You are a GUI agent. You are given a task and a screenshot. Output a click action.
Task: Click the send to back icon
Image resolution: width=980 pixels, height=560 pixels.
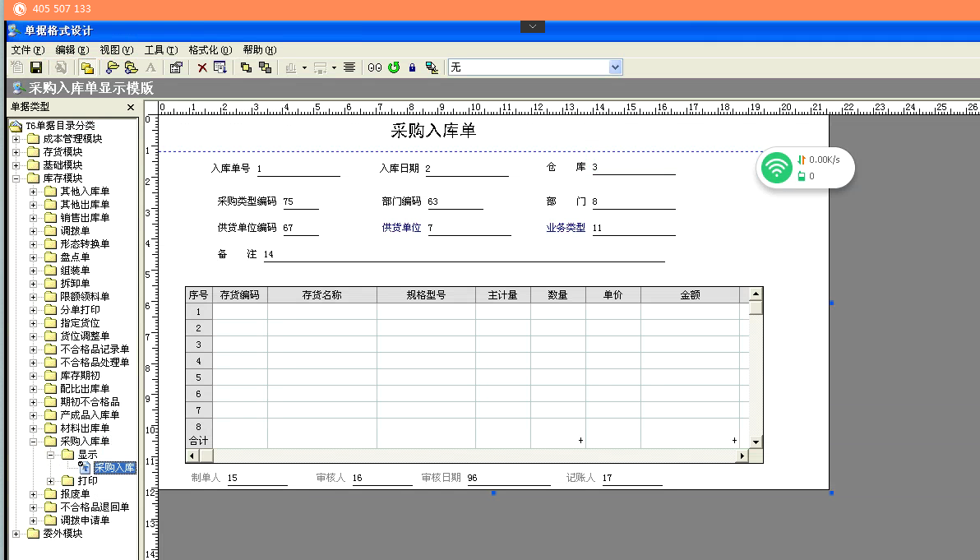click(x=265, y=67)
